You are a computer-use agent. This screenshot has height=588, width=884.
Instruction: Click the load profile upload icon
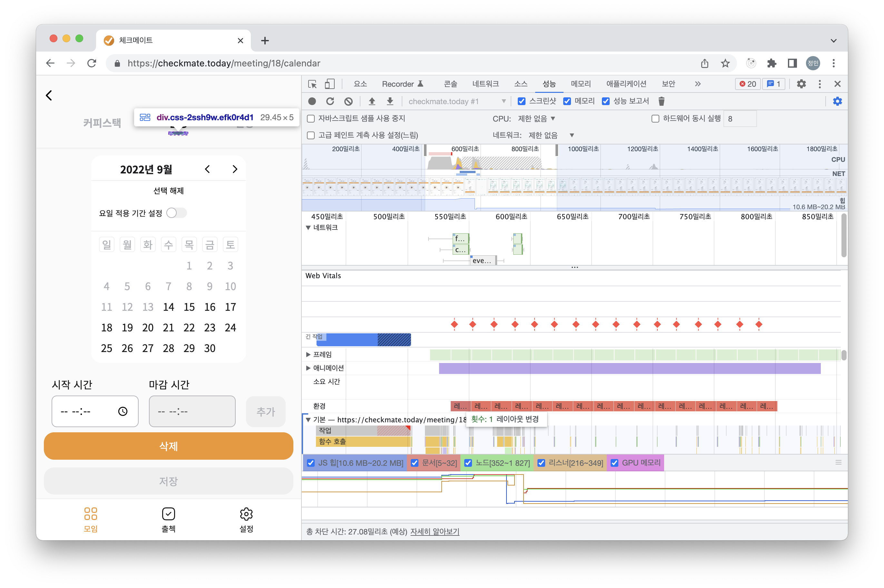tap(372, 101)
